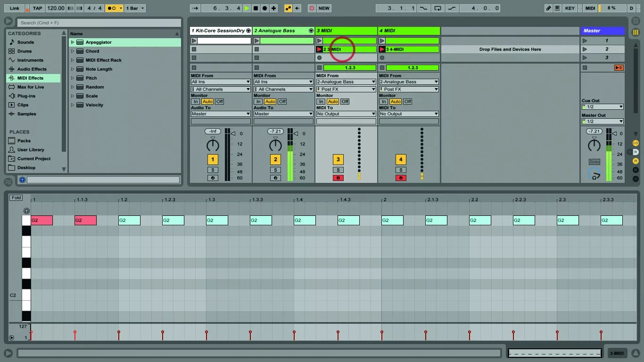Click the Session Record circle button

pos(312,8)
